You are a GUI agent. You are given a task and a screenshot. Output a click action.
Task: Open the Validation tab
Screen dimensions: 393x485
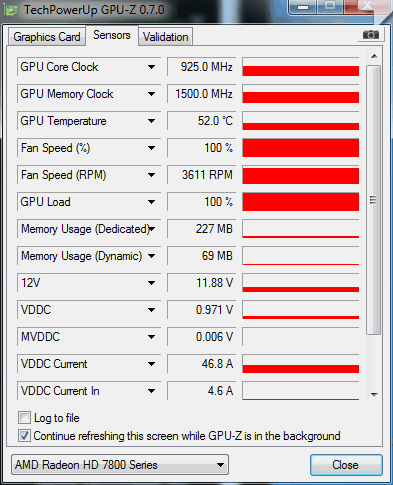pos(166,37)
